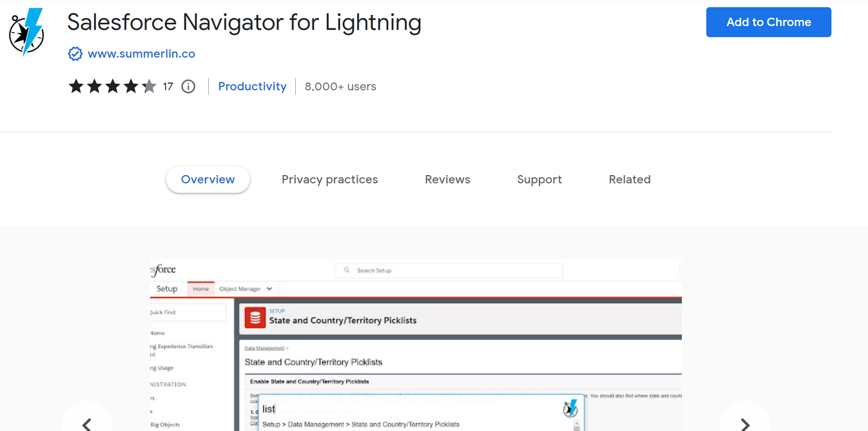Open the rating info icon
The height and width of the screenshot is (431, 868).
tap(188, 86)
